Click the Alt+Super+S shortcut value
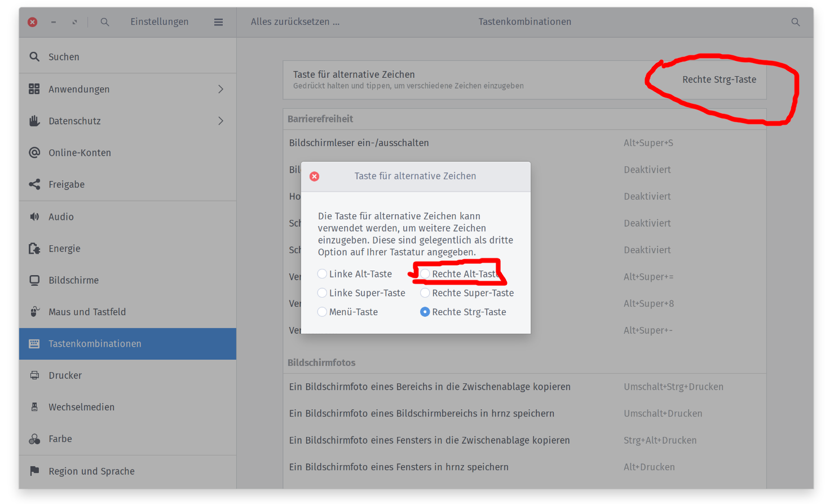 tap(648, 143)
